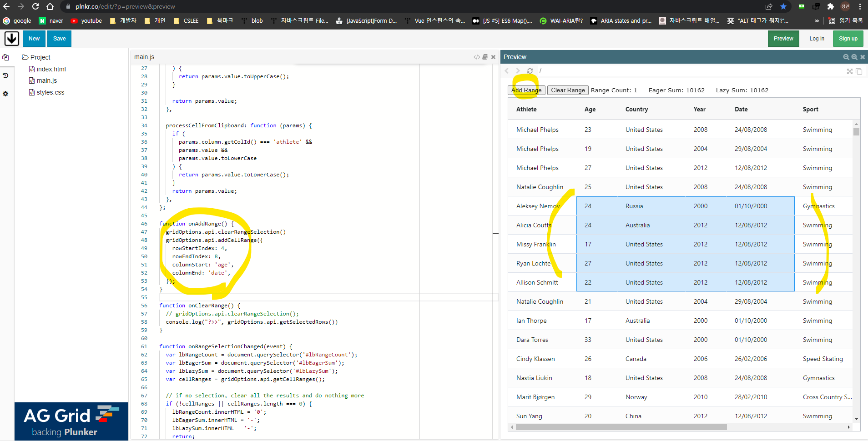Viewport: 868px width, 441px height.
Task: Open main.js in the file tree
Action: pos(43,80)
